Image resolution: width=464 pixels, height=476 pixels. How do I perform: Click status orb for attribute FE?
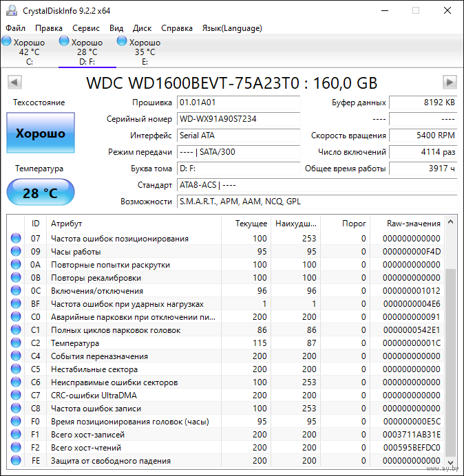tap(16, 460)
